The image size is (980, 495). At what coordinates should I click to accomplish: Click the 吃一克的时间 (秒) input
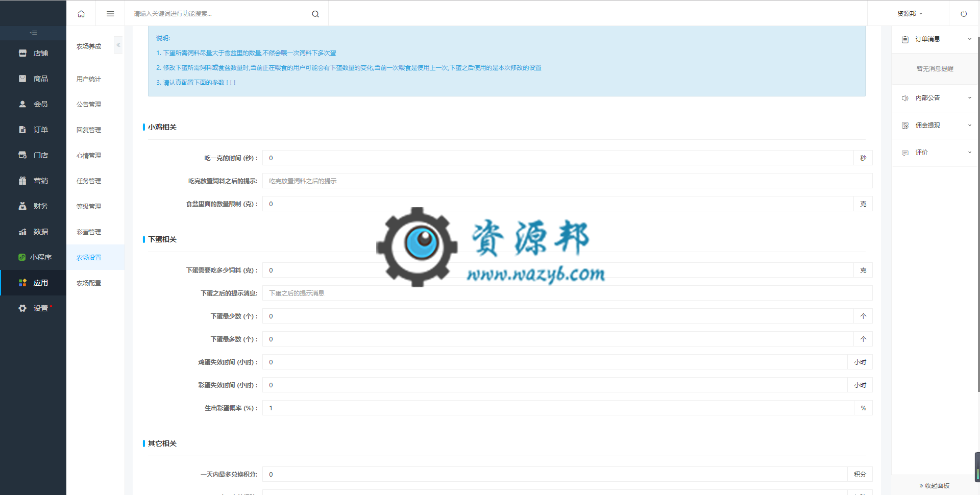pyautogui.click(x=558, y=158)
